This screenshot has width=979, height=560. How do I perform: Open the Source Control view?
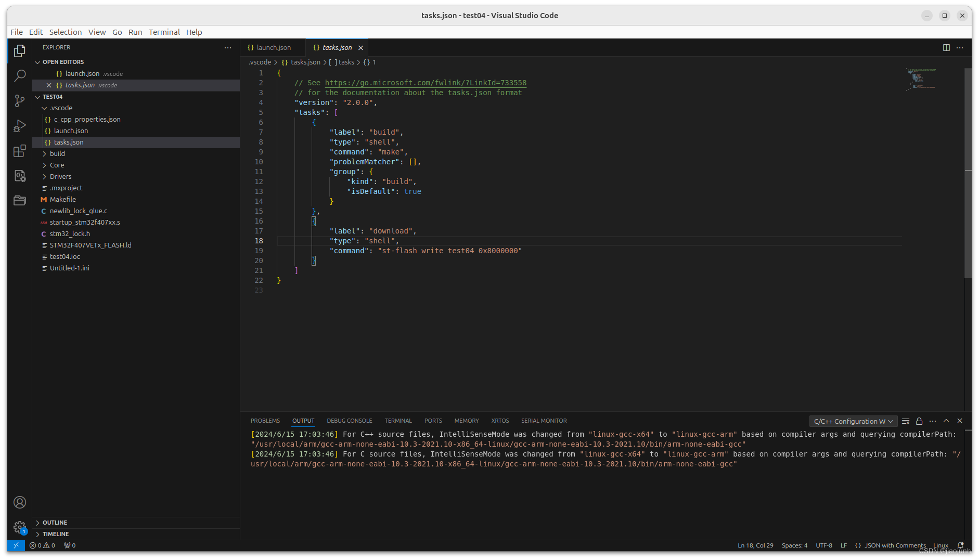click(x=20, y=101)
